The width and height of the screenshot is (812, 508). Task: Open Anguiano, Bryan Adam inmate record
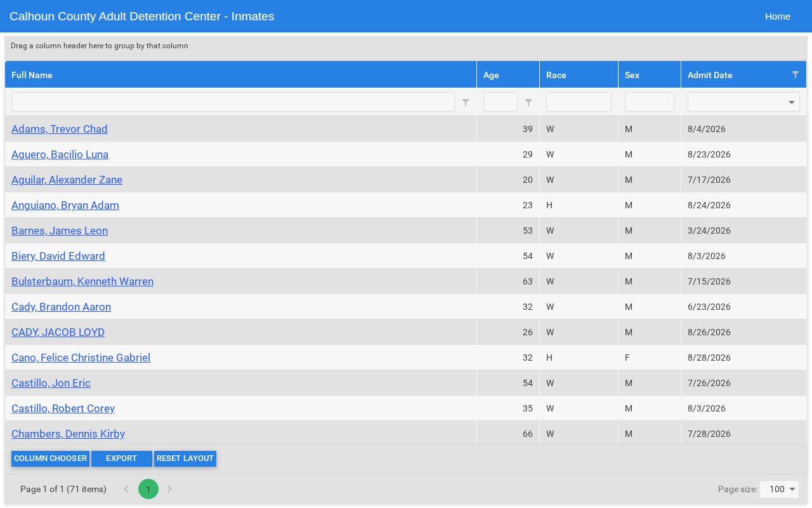[65, 205]
